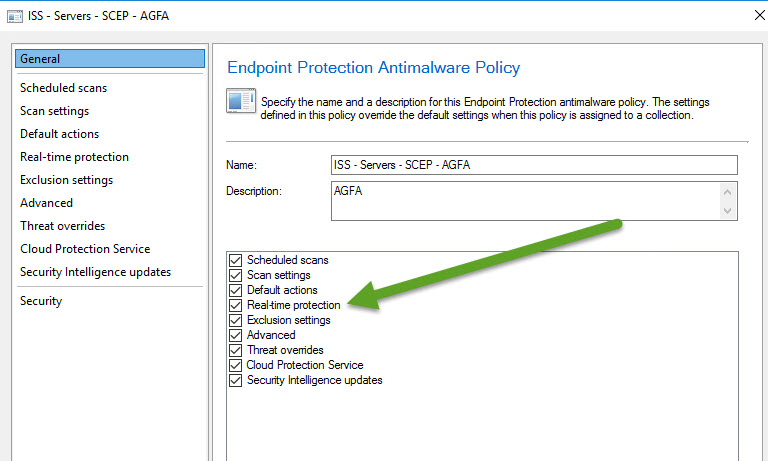Open Exclusion settings in sidebar

click(66, 180)
